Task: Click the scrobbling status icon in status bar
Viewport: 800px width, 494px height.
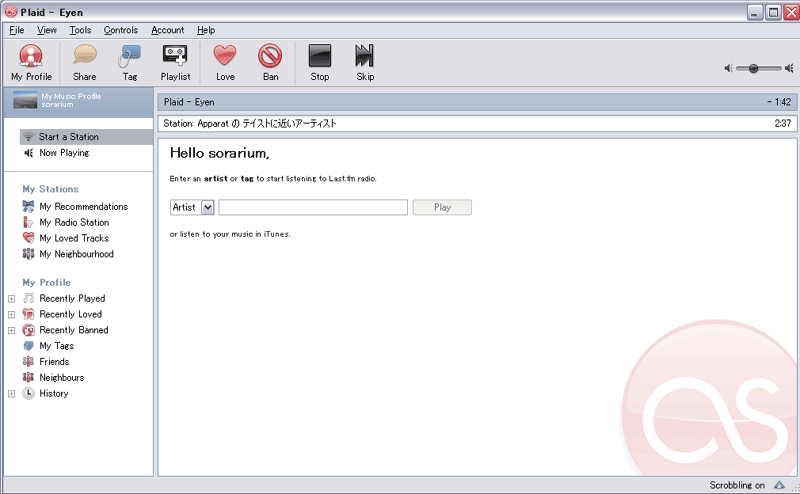Action: 779,485
